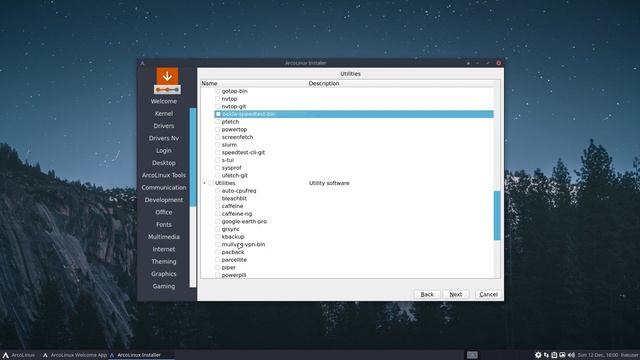Click the settings gear icon in the system tray
Screen dimensions: 640x360
tap(538, 355)
